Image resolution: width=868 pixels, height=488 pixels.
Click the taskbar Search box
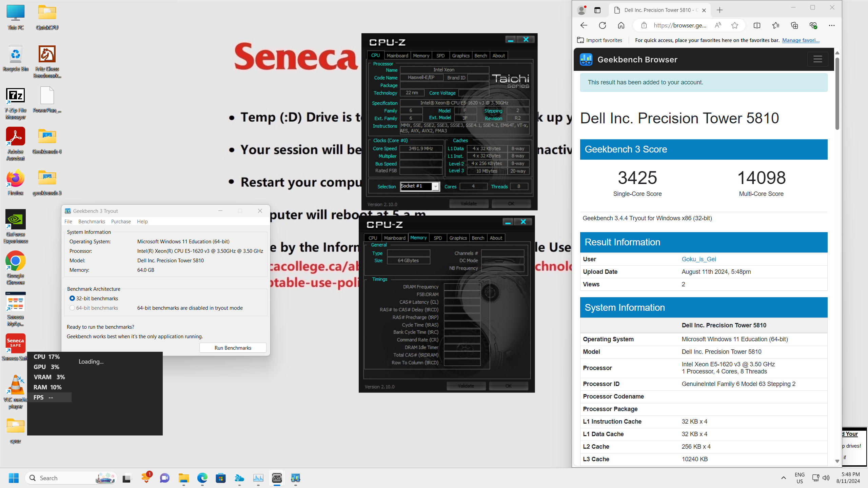[x=71, y=478]
